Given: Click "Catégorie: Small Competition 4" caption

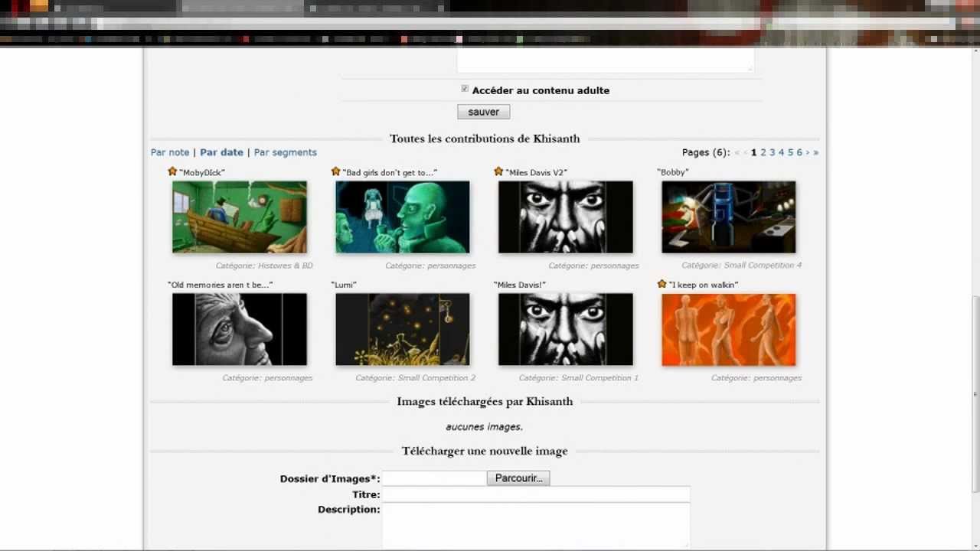Looking at the screenshot, I should click(x=742, y=265).
